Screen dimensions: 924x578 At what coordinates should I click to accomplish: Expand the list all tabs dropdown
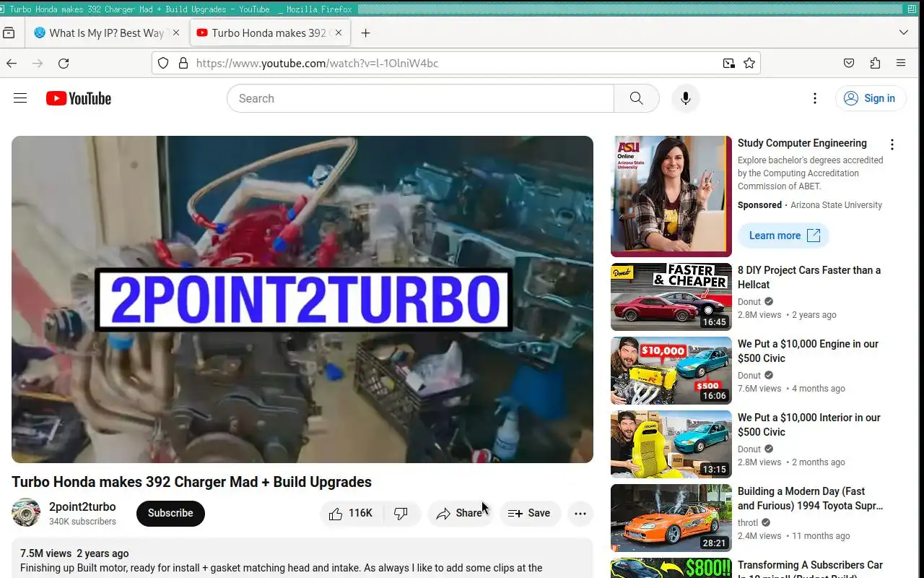tap(904, 33)
